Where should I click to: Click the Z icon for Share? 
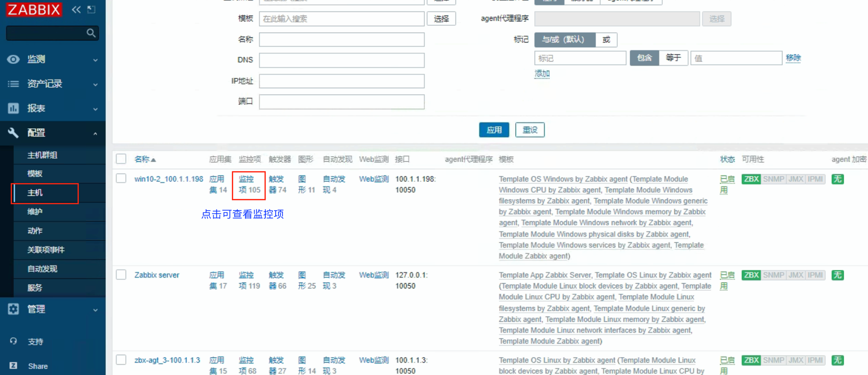13,366
